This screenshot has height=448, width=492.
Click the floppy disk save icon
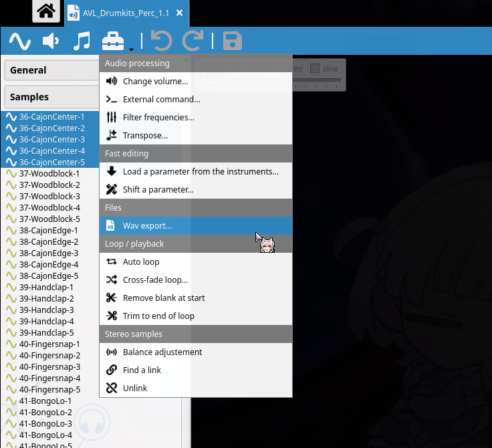[x=232, y=41]
